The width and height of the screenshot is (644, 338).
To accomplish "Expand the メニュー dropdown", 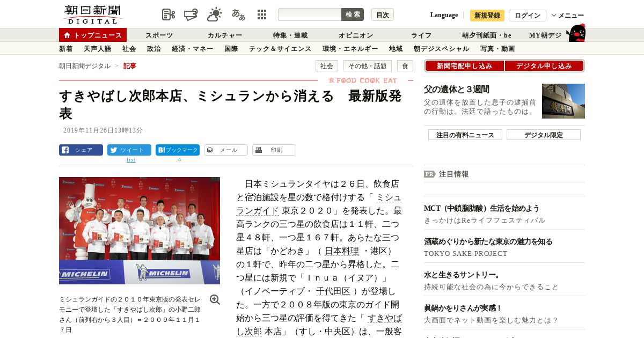I will (x=568, y=15).
